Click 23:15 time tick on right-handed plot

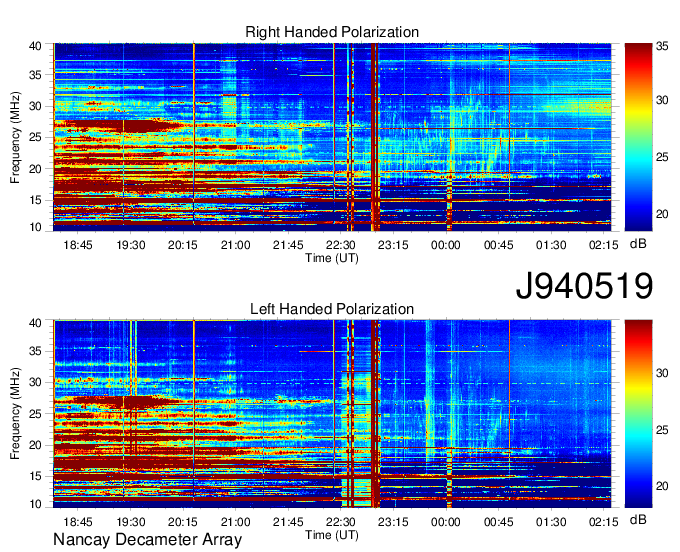click(393, 245)
